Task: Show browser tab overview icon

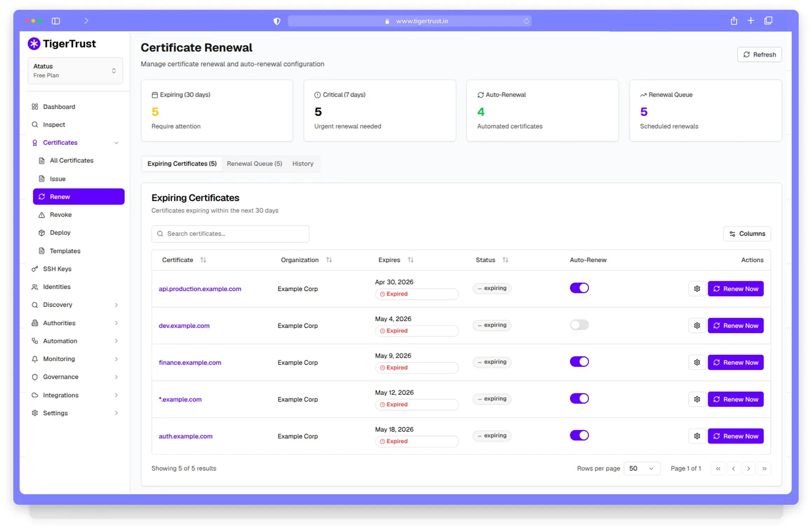Action: coord(768,21)
